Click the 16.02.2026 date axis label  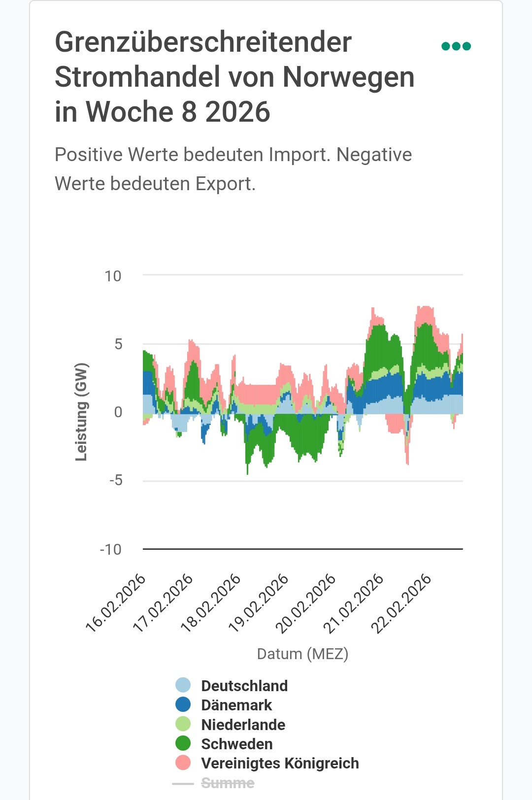coord(116,602)
